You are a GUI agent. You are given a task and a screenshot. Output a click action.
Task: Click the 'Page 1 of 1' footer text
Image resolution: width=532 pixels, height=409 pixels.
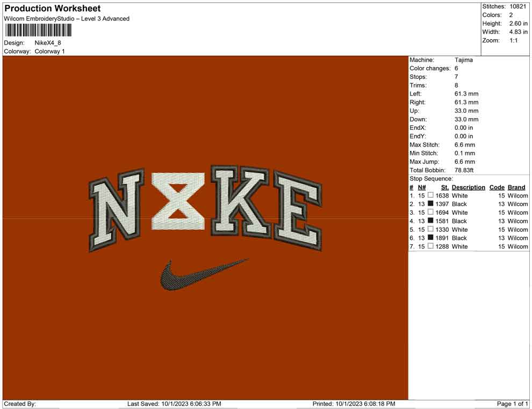click(x=512, y=404)
